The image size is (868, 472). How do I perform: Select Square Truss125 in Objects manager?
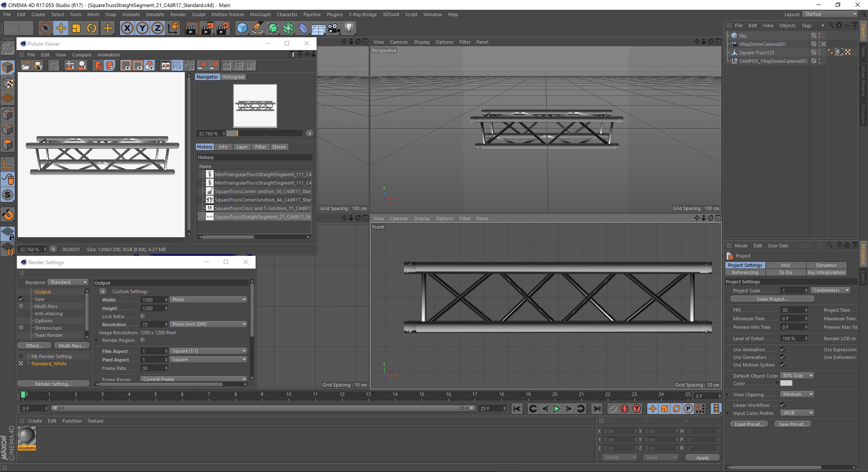coord(757,53)
